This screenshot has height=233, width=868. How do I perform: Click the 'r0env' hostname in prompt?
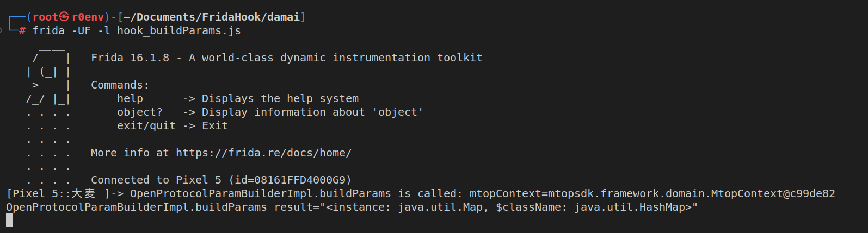[x=88, y=17]
